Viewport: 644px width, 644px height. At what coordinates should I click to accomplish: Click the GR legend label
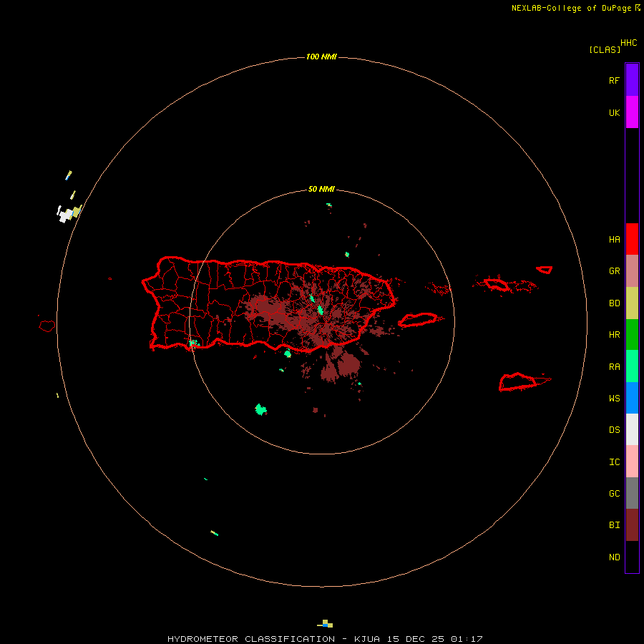click(x=614, y=271)
